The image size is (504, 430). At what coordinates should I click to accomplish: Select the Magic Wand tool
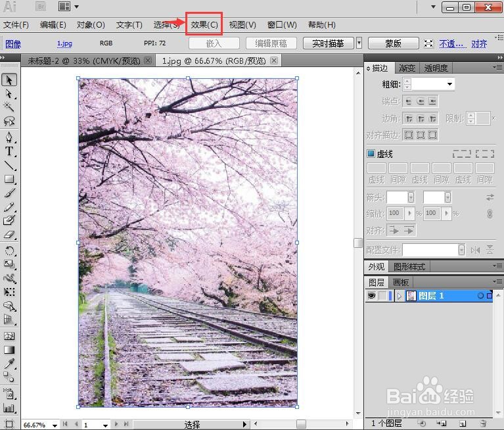(9, 107)
